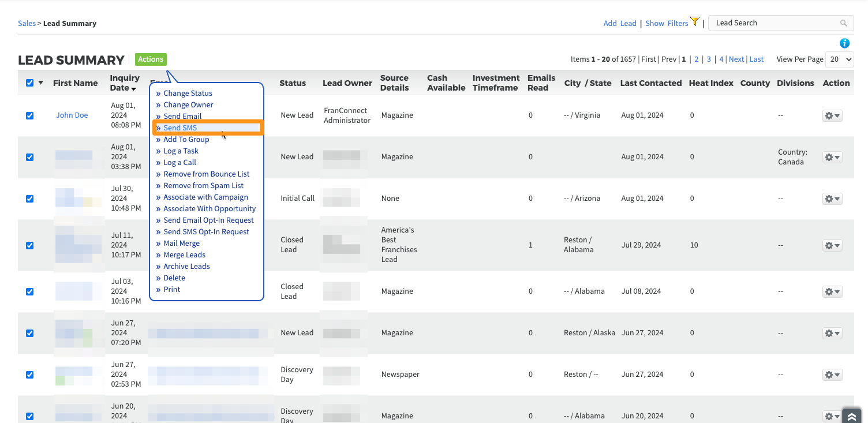Select Merge Leads menu entry
This screenshot has height=423, width=868.
(x=184, y=254)
